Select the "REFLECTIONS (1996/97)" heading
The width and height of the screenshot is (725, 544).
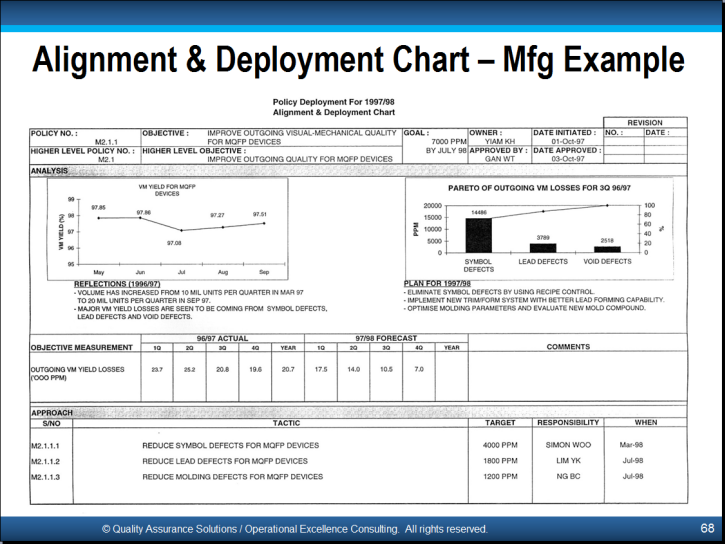tap(117, 284)
